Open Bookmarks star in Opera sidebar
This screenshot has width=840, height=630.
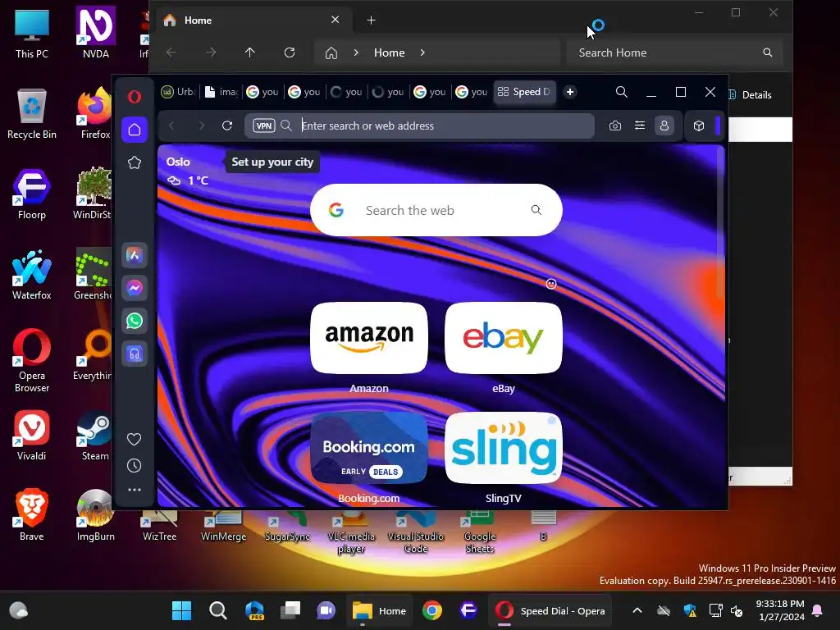click(x=135, y=163)
